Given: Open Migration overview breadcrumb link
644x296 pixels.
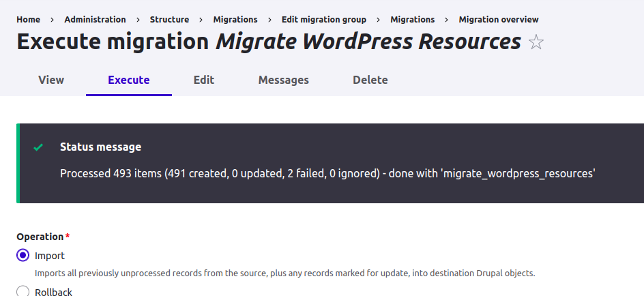Looking at the screenshot, I should 499,19.
